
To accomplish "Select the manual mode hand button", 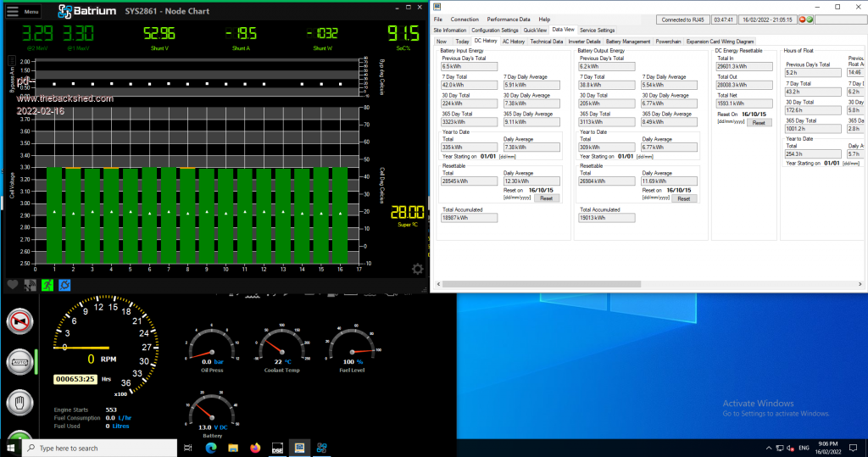I will (19, 402).
